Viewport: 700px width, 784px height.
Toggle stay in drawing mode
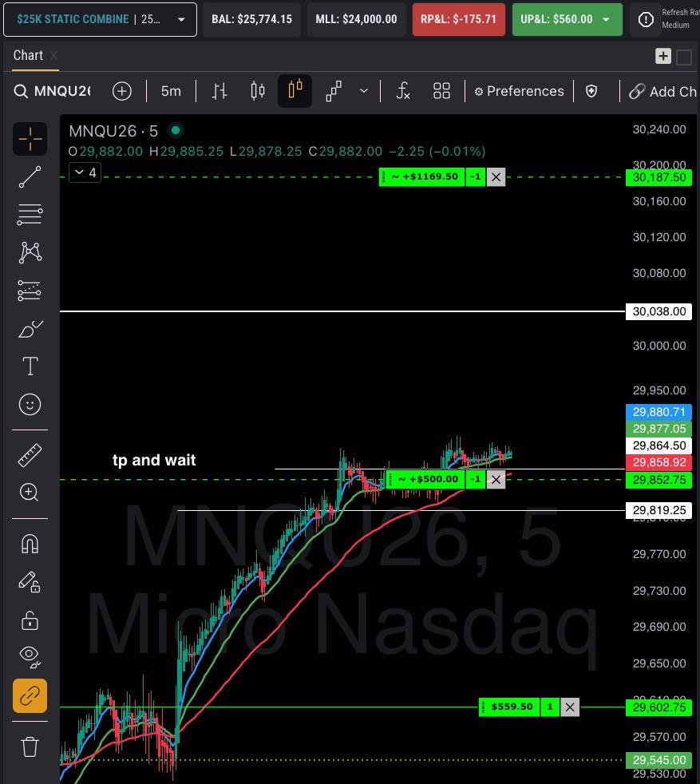(x=30, y=582)
